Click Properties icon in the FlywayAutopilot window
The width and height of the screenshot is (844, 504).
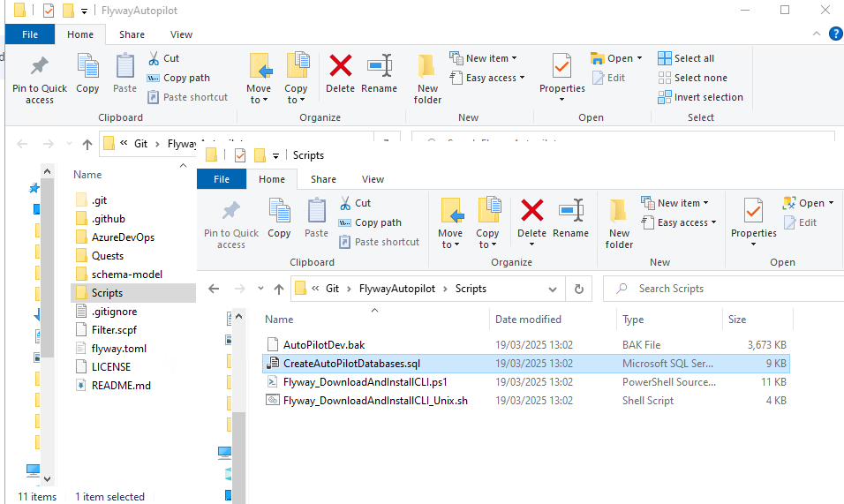tap(561, 75)
